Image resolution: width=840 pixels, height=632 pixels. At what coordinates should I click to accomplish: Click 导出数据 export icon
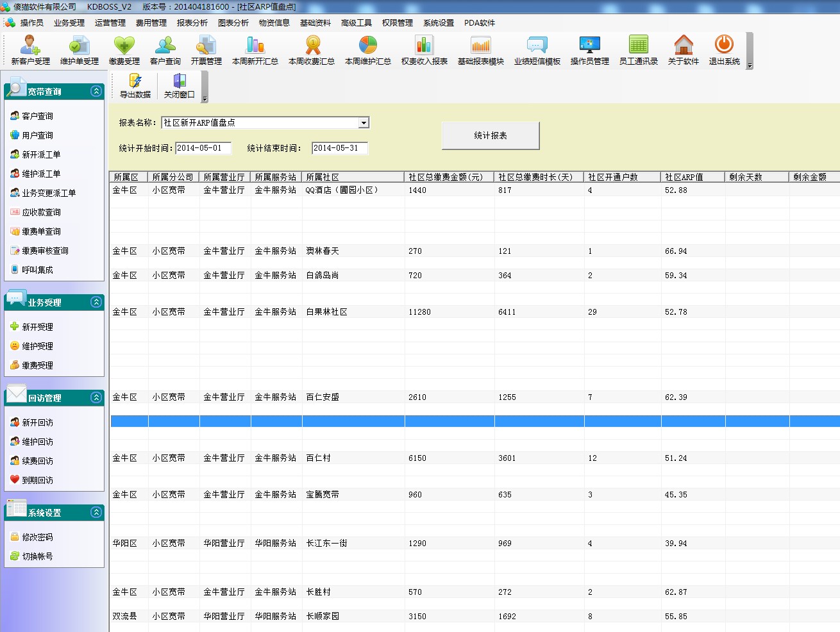point(135,86)
